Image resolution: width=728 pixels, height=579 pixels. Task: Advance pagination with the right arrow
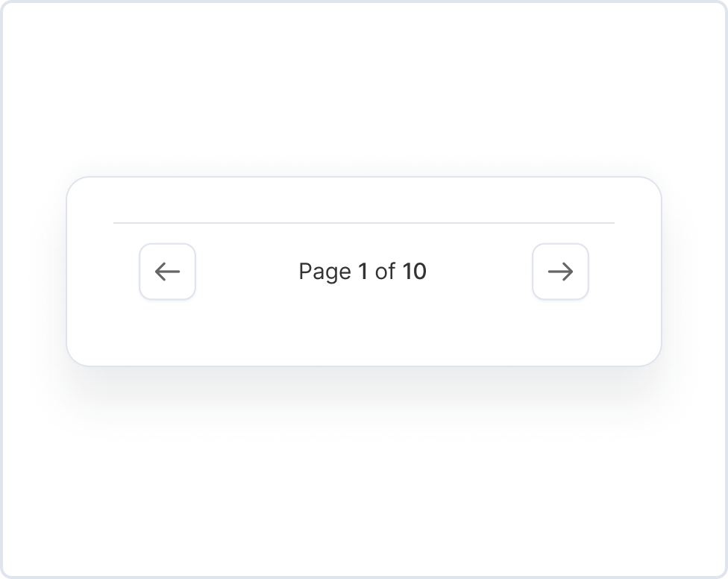click(x=560, y=272)
